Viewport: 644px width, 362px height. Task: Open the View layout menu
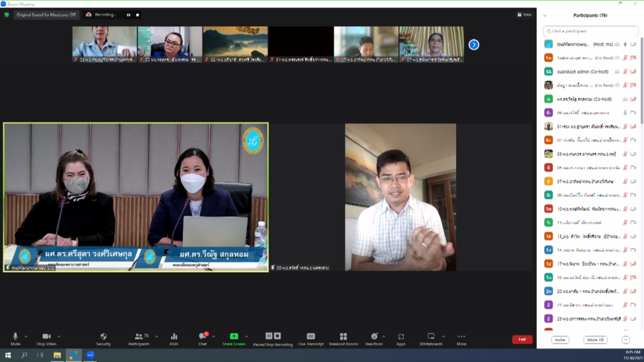[525, 15]
